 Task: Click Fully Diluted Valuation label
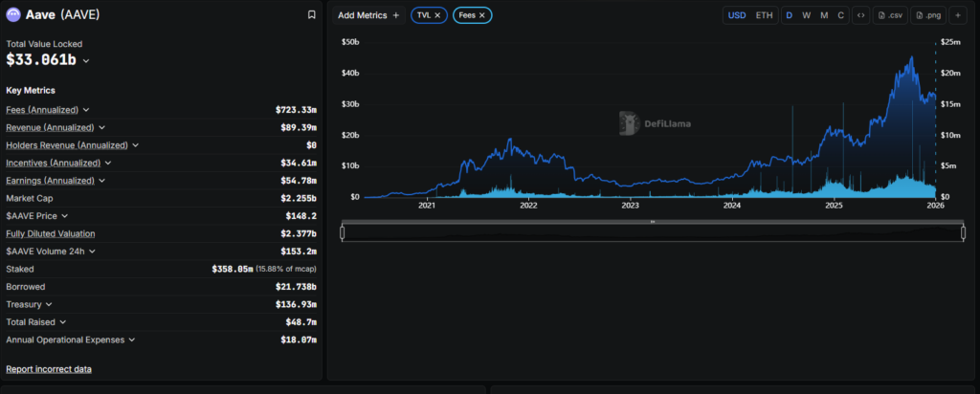click(x=50, y=233)
